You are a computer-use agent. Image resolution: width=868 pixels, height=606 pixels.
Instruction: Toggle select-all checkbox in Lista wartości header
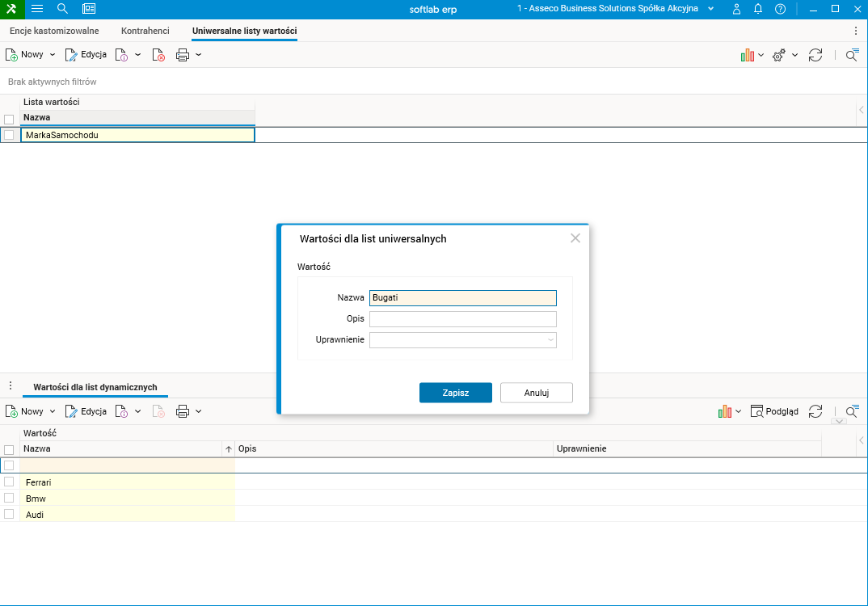[9, 120]
